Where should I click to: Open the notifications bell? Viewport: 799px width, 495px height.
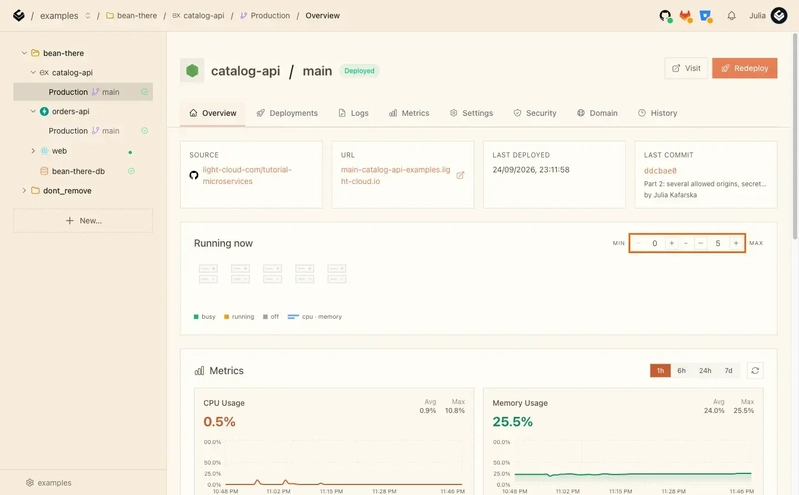731,16
